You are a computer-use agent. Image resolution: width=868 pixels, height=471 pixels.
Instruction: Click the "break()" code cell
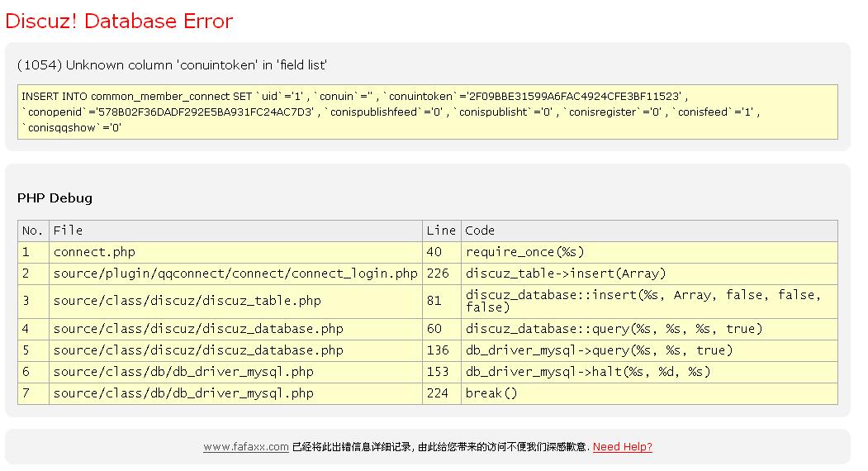pyautogui.click(x=491, y=393)
